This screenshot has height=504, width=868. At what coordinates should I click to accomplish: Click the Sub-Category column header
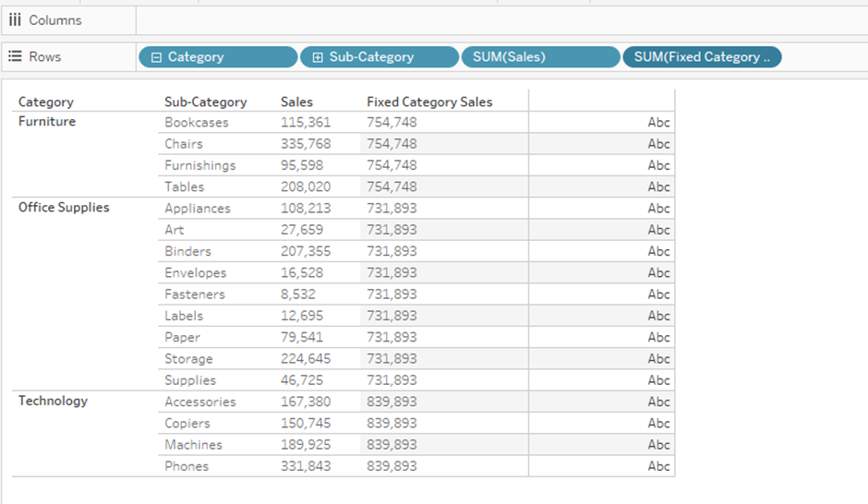point(205,102)
